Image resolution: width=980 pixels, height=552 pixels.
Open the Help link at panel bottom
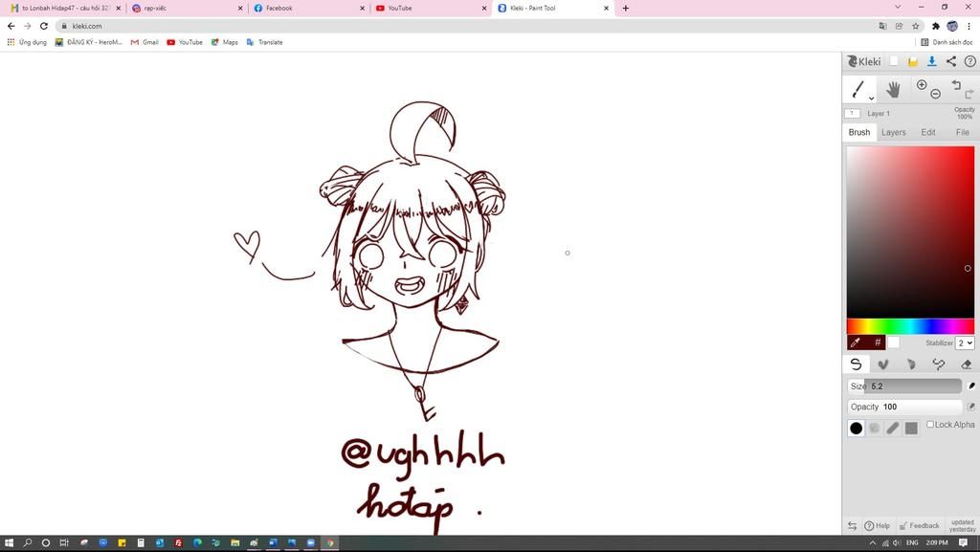[x=877, y=526]
